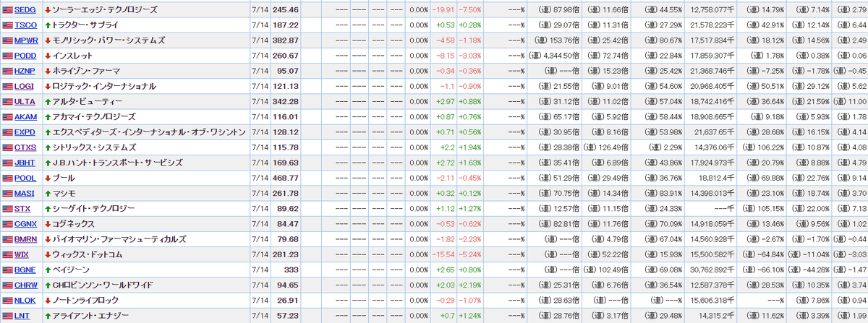Image resolution: width=868 pixels, height=323 pixels.
Task: Click the green up arrow before シトリックス・システムズ
Action: (x=48, y=147)
